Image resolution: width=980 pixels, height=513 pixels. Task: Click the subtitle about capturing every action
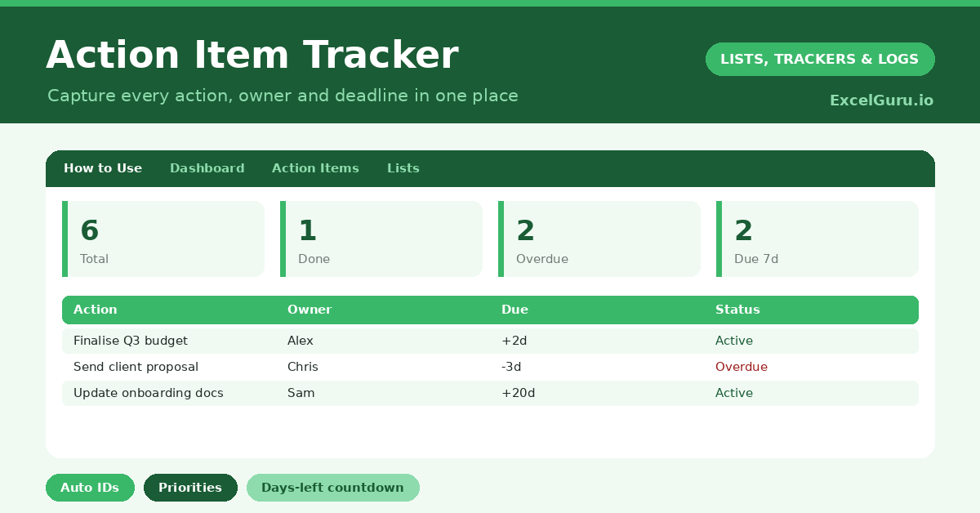[x=283, y=96]
